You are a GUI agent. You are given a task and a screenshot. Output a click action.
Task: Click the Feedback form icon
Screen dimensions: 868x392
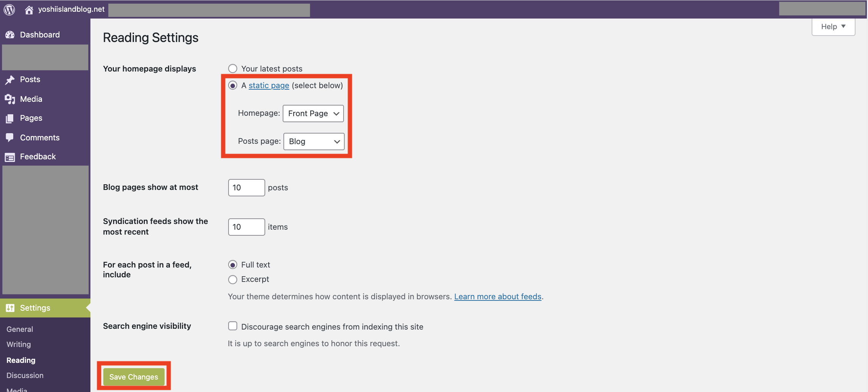pos(10,157)
